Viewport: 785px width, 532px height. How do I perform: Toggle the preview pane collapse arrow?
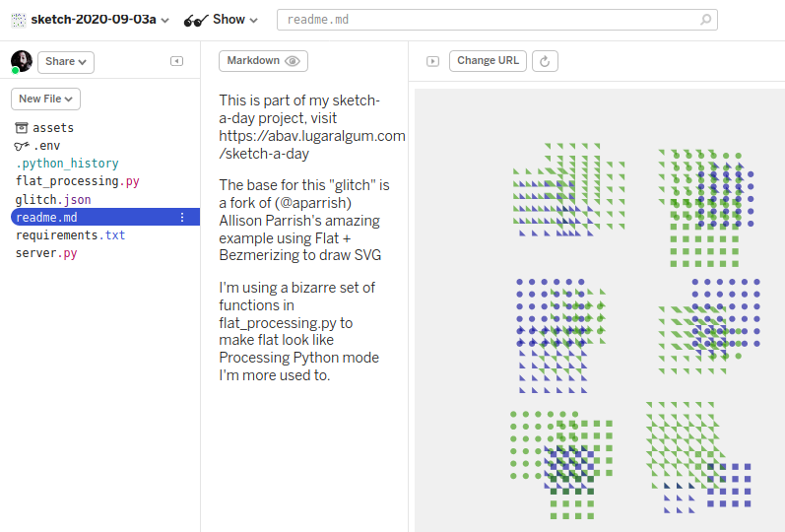coord(431,61)
